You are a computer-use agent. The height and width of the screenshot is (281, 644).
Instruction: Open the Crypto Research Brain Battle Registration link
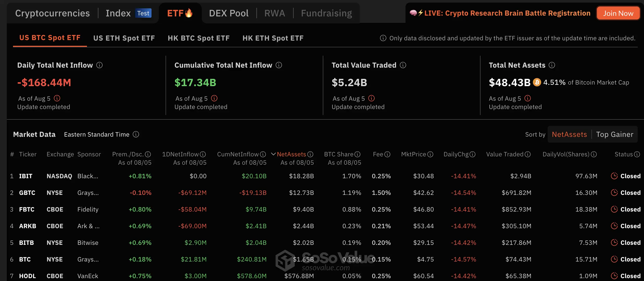[x=507, y=13]
